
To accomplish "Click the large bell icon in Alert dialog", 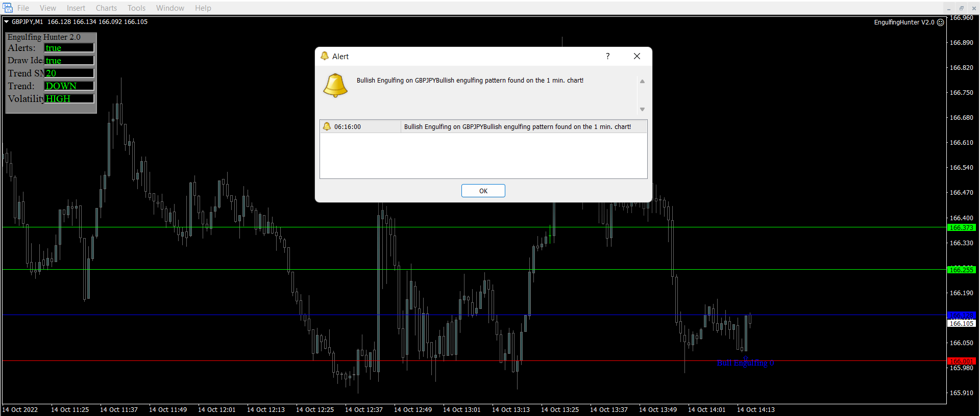I will [335, 85].
